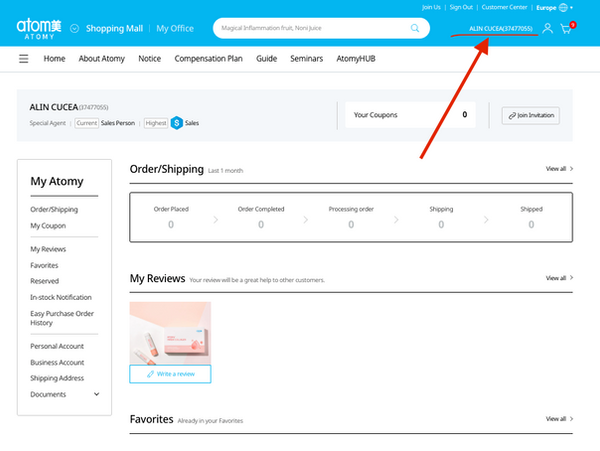Click the Join Us link

click(x=431, y=7)
